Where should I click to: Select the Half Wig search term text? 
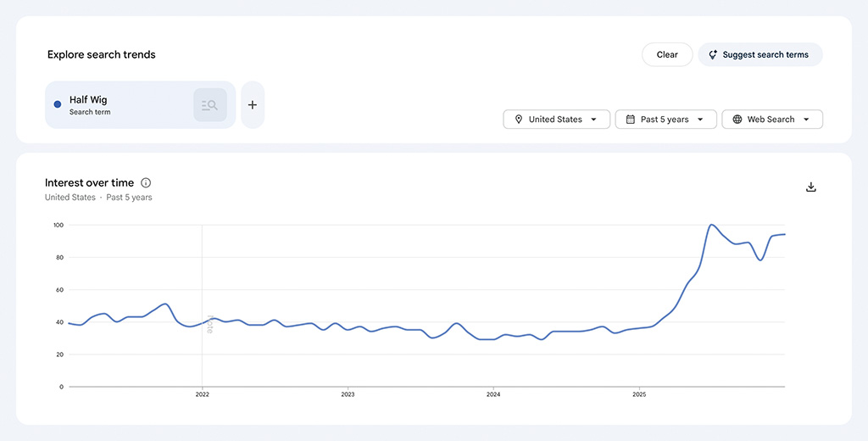point(88,100)
